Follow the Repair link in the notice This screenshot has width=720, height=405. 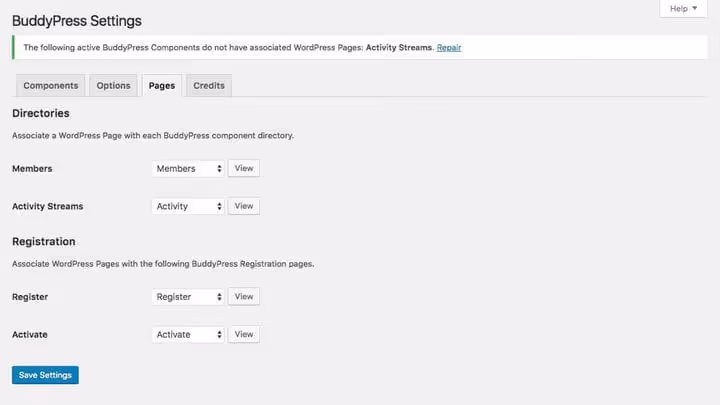pos(449,47)
